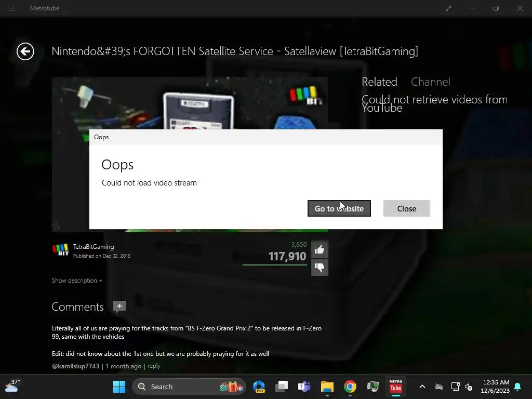
Task: Click the 3,850 likes count
Action: pos(299,244)
